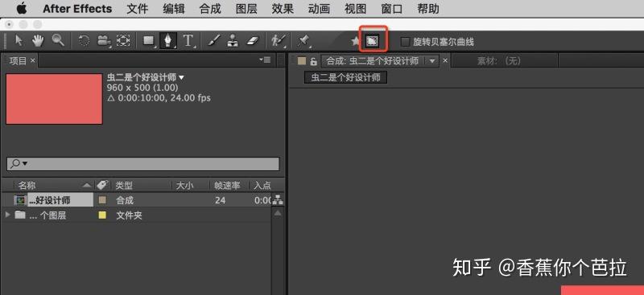Select the Zoom magnifier tool
The height and width of the screenshot is (295, 644).
pos(58,41)
